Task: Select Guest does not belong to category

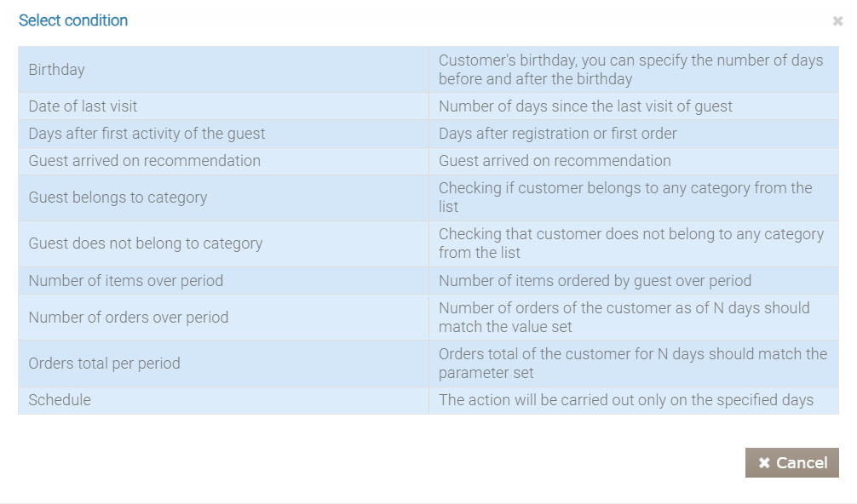Action: 146,243
